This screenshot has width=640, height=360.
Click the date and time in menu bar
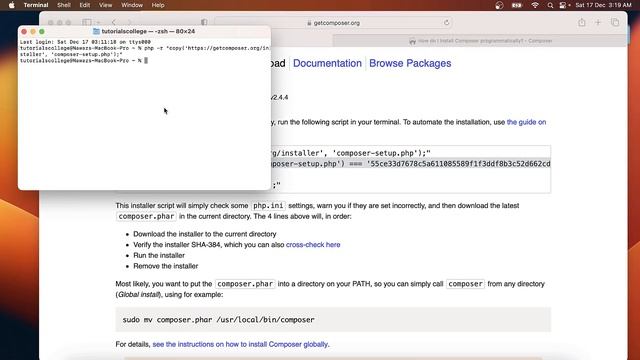click(603, 5)
